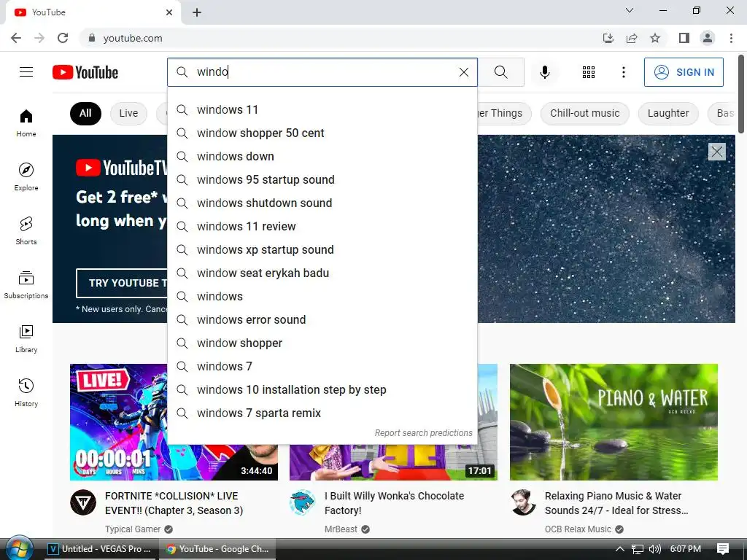Screen dimensions: 747x560
Task: Choose the 'windows 7' suggestion
Action: [322, 366]
